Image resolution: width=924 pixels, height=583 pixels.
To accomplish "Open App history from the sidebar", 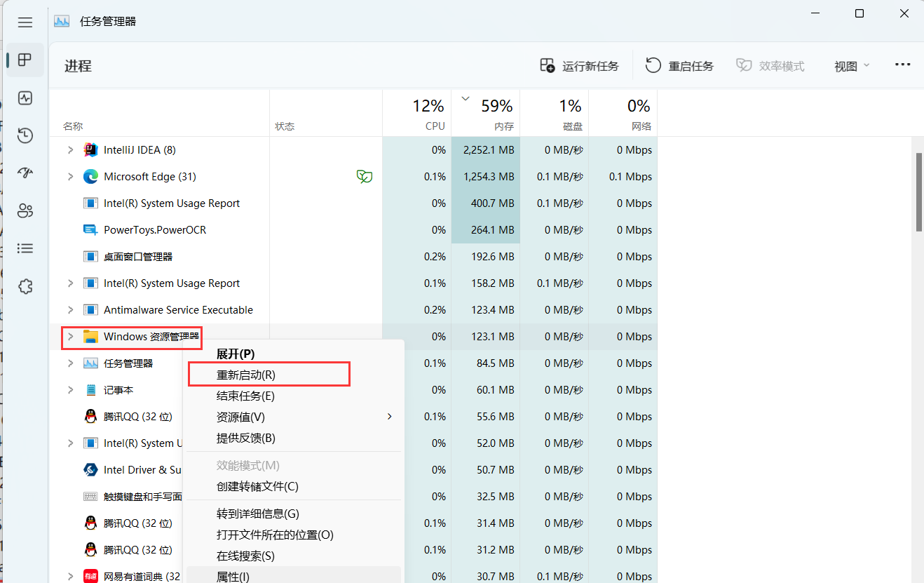I will pyautogui.click(x=25, y=135).
